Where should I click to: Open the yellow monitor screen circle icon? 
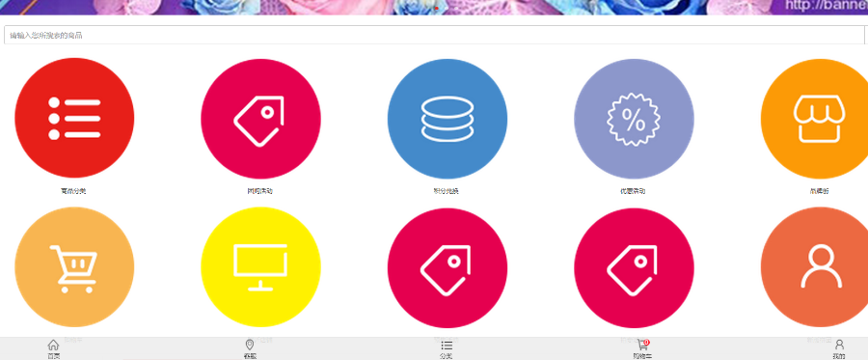pos(260,267)
